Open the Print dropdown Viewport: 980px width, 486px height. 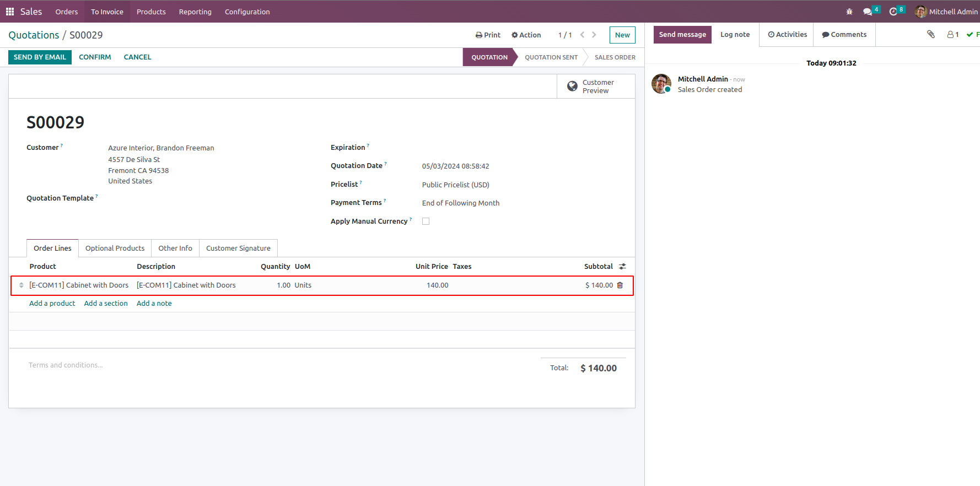click(x=488, y=35)
